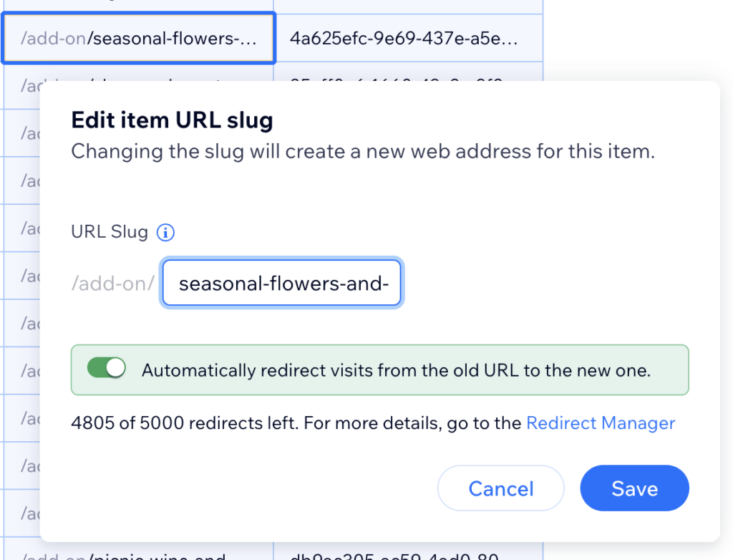Save the new URL slug
This screenshot has width=733, height=560.
(x=634, y=488)
